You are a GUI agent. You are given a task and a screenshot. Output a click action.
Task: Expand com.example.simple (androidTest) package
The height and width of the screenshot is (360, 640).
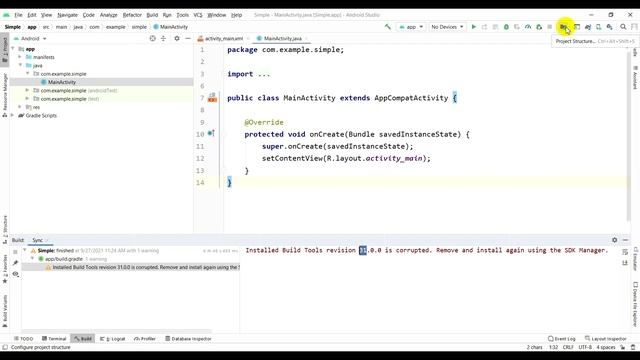(27, 90)
